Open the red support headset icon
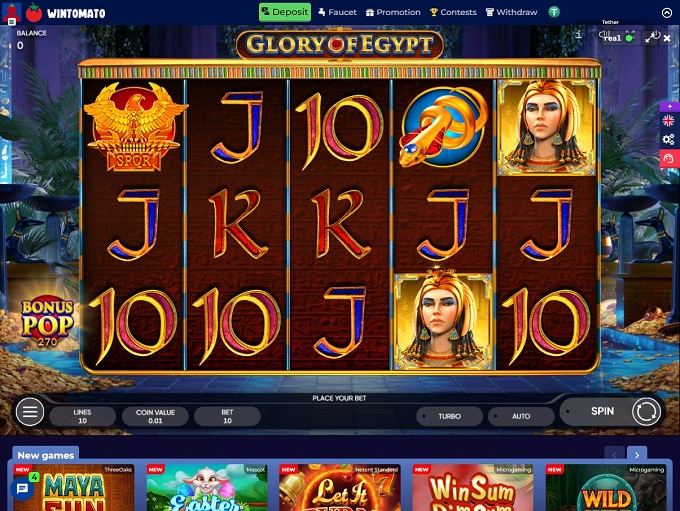 [669, 158]
